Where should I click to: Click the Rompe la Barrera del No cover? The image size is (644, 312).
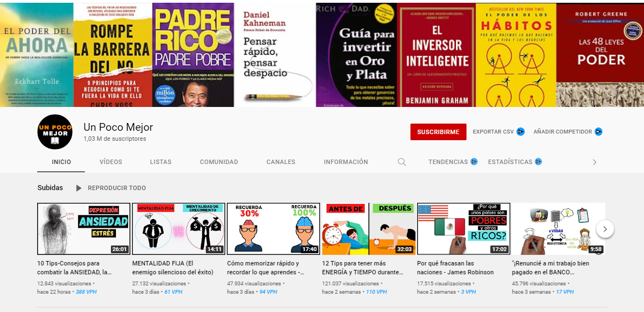point(113,55)
